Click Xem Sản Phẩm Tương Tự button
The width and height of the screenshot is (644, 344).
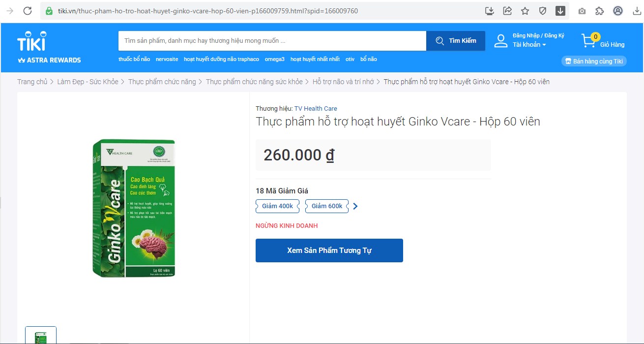[329, 250]
